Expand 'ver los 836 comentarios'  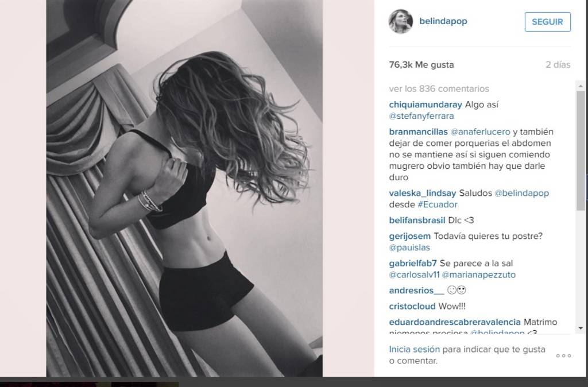[439, 89]
